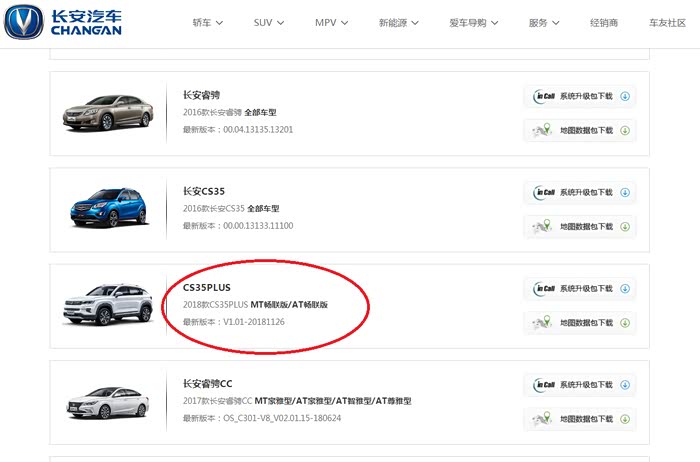Click version text 00.00.13133.11100
This screenshot has width=700, height=462.
click(x=258, y=226)
